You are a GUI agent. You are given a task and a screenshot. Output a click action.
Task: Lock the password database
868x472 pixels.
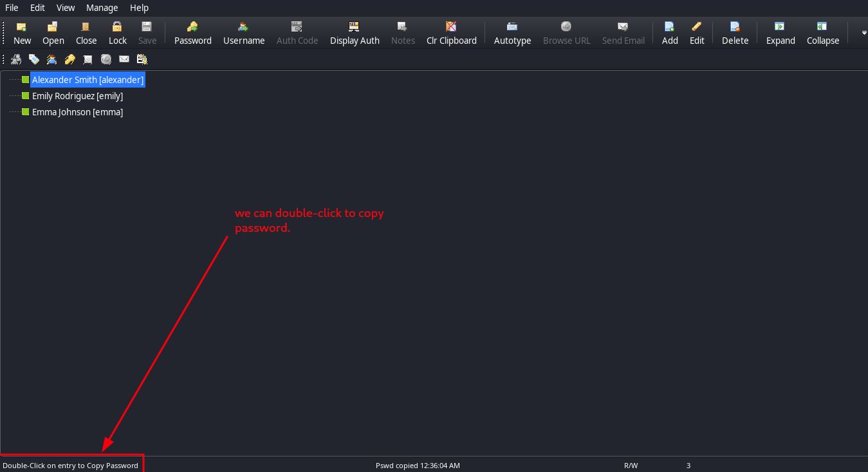coord(117,32)
